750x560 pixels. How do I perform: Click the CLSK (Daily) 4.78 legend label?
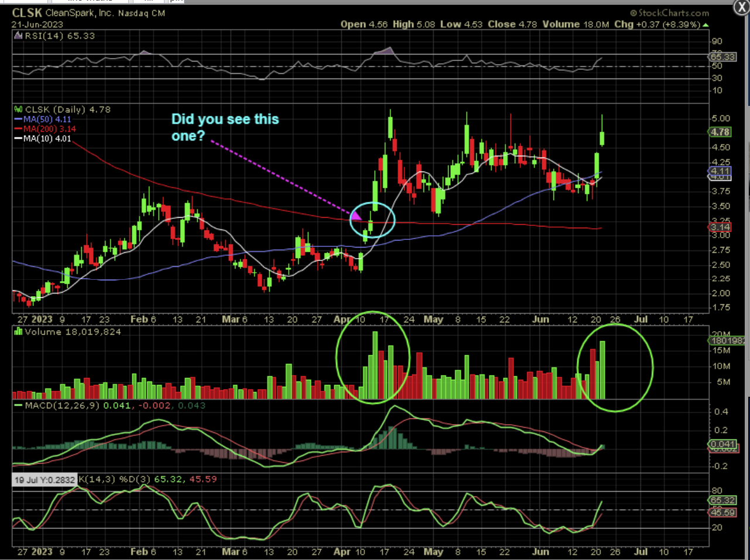(x=68, y=109)
